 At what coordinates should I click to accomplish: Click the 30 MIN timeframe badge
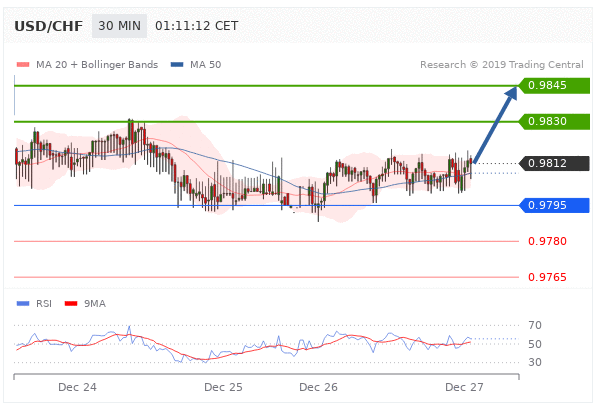(119, 26)
